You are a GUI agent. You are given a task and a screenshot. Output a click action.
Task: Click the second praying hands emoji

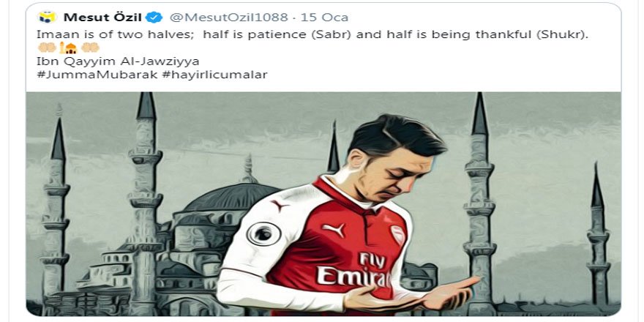[89, 48]
